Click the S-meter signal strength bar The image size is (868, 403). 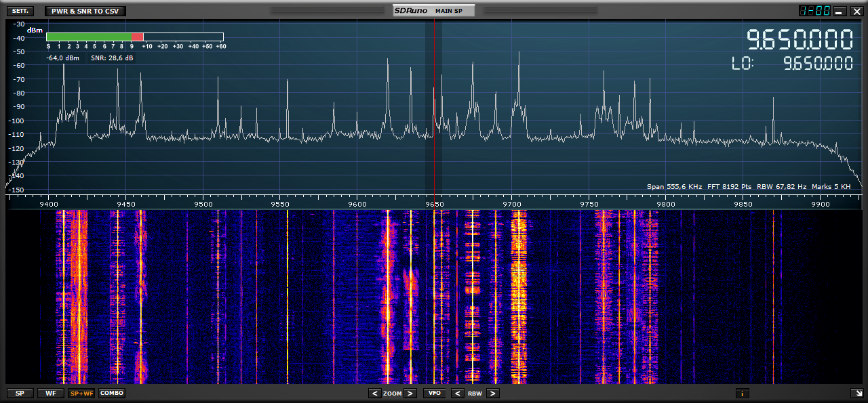click(x=134, y=37)
